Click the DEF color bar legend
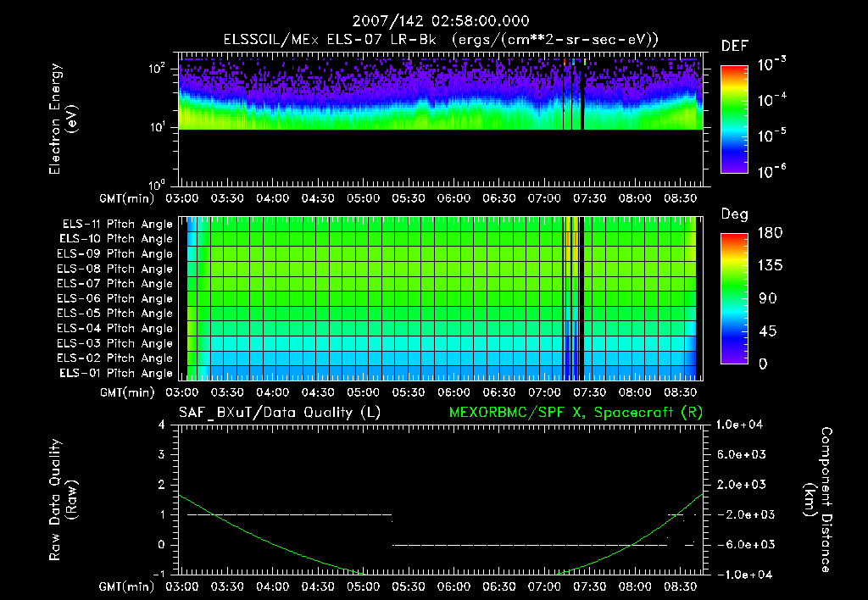The width and height of the screenshot is (868, 600). (734, 119)
